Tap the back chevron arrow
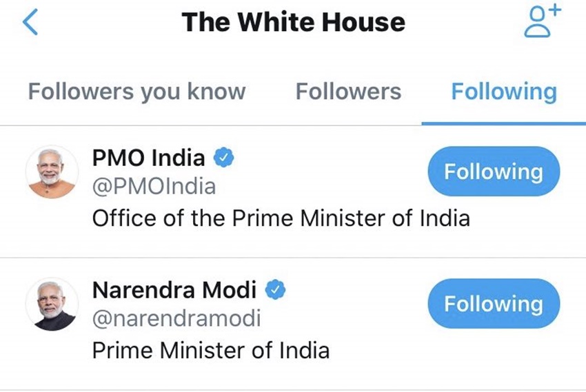586x392 pixels. tap(30, 23)
